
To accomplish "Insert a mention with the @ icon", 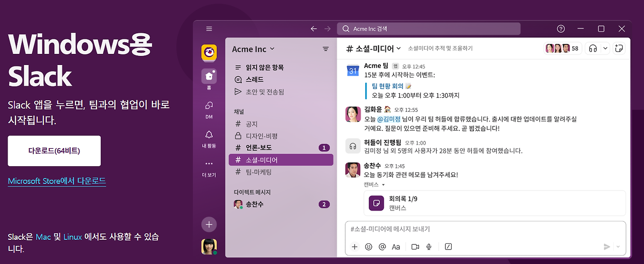I will coord(382,246).
